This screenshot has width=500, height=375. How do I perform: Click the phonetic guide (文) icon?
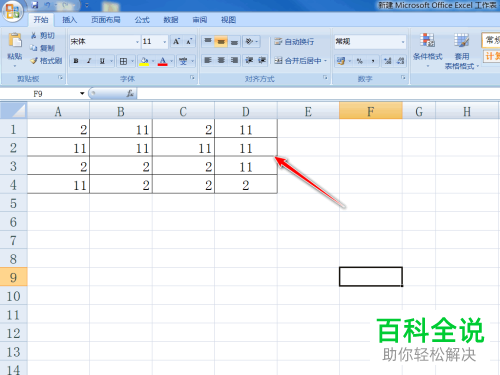tap(183, 61)
